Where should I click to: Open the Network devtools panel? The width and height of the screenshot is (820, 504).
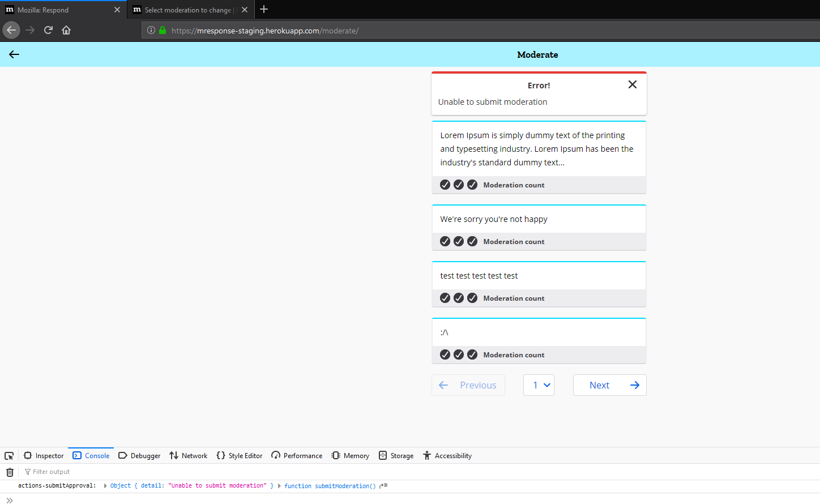click(x=189, y=456)
